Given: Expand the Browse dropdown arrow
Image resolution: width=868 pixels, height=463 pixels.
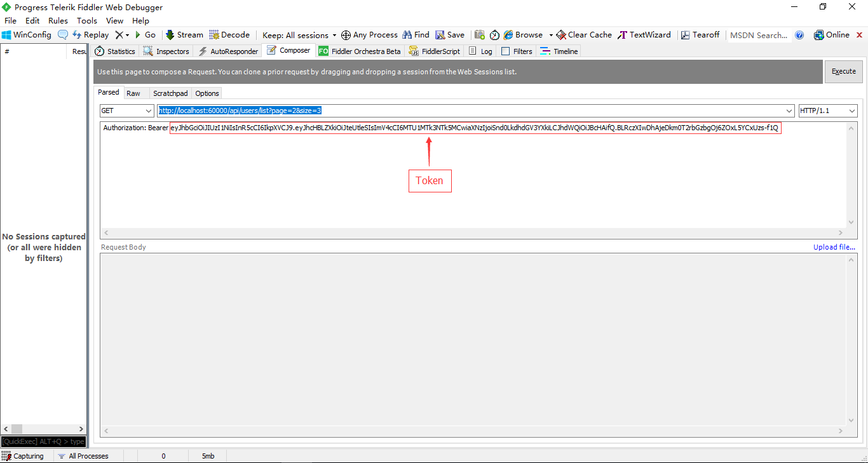Looking at the screenshot, I should (x=551, y=36).
